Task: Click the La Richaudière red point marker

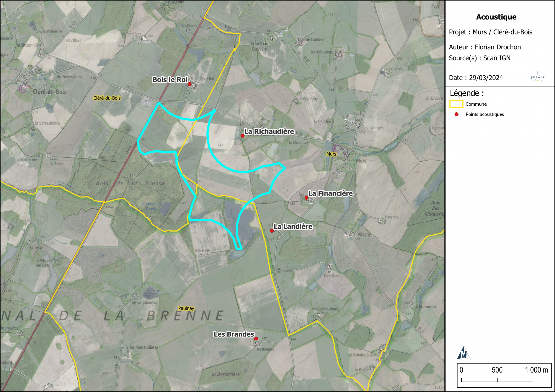Action: point(242,136)
